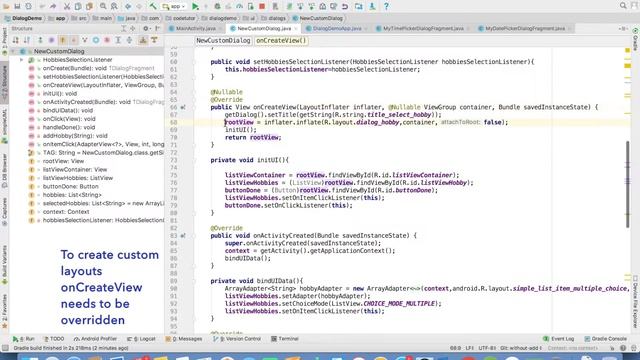Viewport: 640px width, 360px height.
Task: Select bindUIData(): void in Structure
Action: click(68, 110)
